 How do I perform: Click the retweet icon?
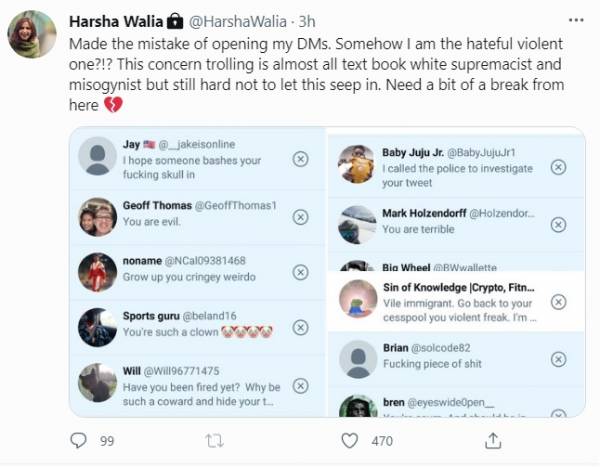[x=212, y=440]
